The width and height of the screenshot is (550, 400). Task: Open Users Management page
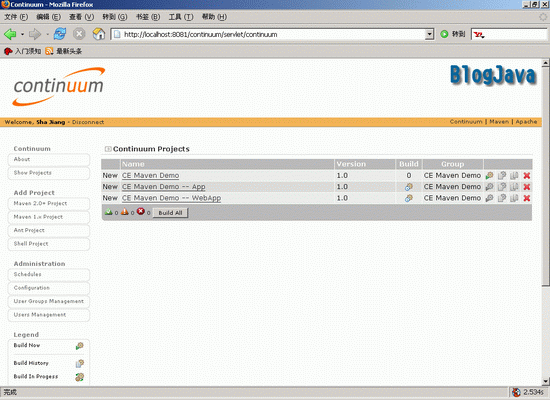(49, 315)
